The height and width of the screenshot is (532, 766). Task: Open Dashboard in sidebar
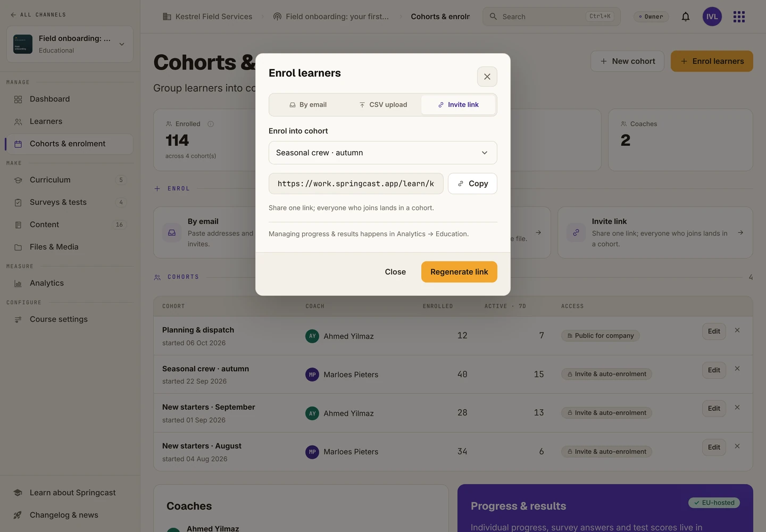coord(70,99)
